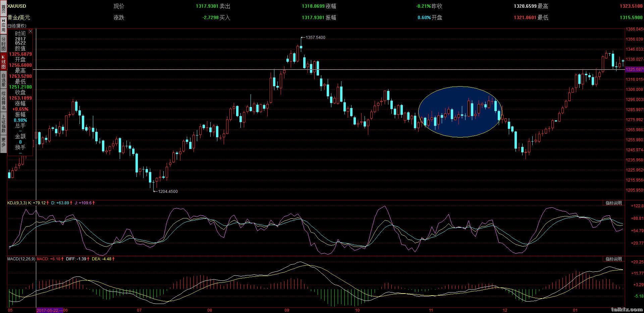Click the 开盘 value 1256.6000 in info panel

tap(20, 65)
